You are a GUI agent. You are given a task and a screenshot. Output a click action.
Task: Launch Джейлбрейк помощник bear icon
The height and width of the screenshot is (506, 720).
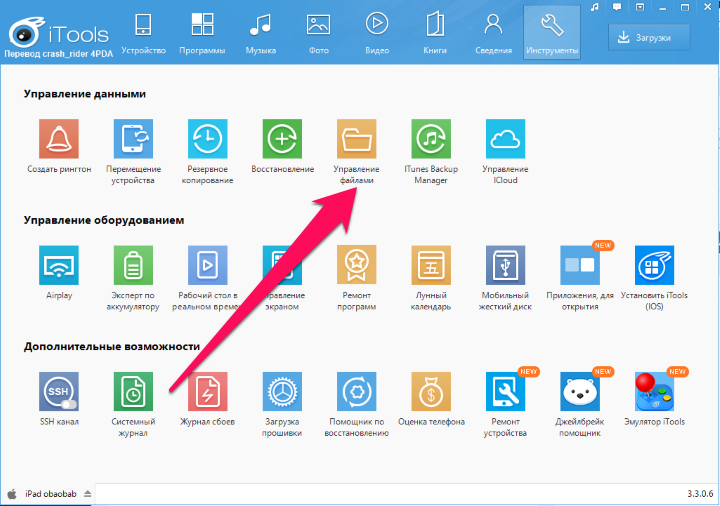580,393
